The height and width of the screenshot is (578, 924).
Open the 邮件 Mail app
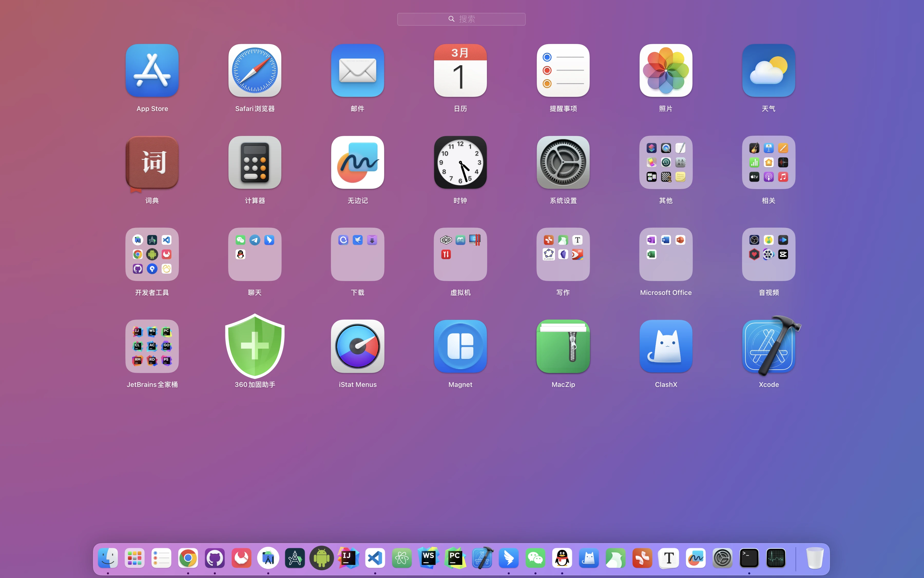click(357, 70)
